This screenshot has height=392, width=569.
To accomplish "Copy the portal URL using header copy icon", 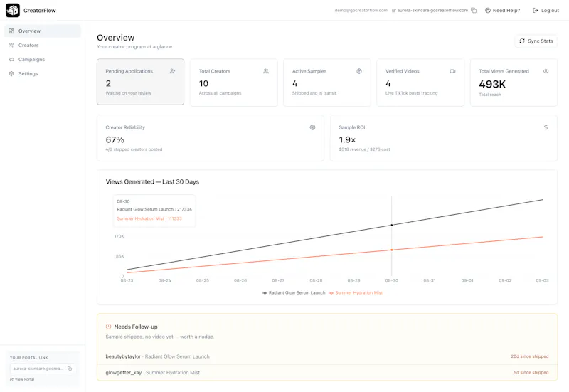I will point(474,10).
